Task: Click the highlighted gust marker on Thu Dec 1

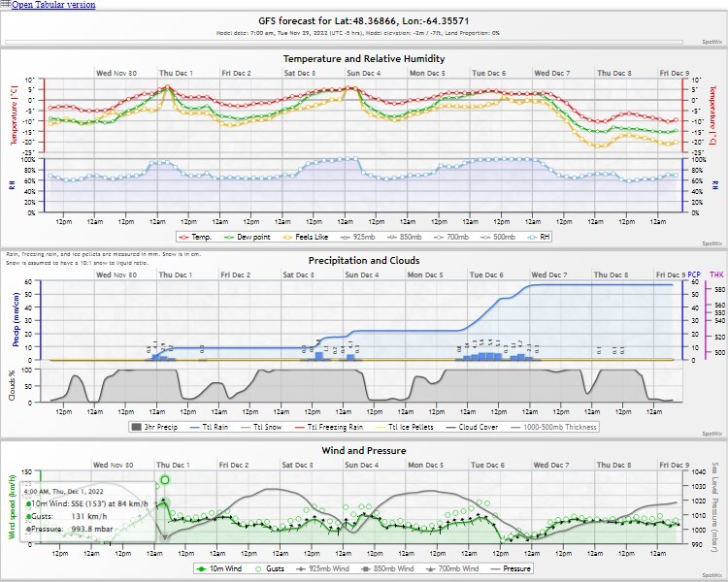Action: coord(164,480)
